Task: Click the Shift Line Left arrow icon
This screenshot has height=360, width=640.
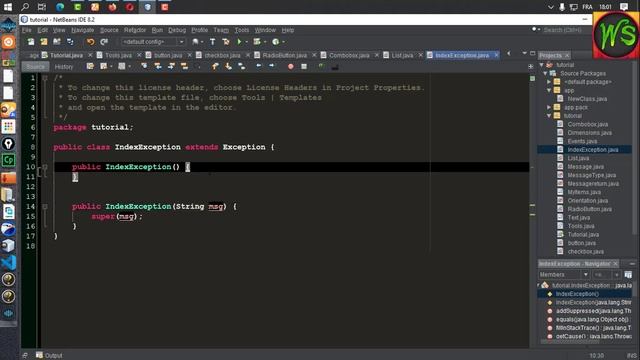Action: click(x=259, y=66)
